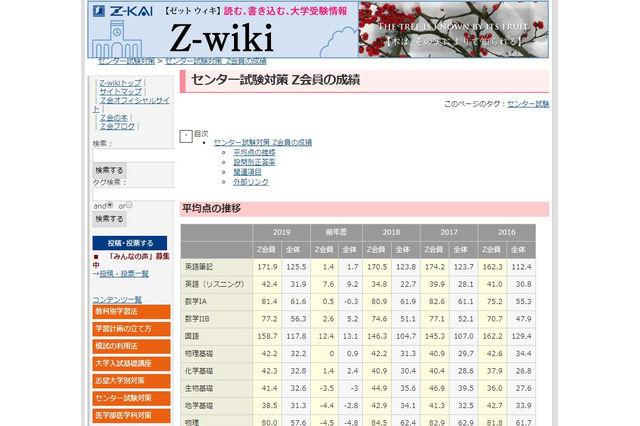640x426 pixels.
Task: Jump to 平均点の推移 in the contents
Action: [x=254, y=152]
